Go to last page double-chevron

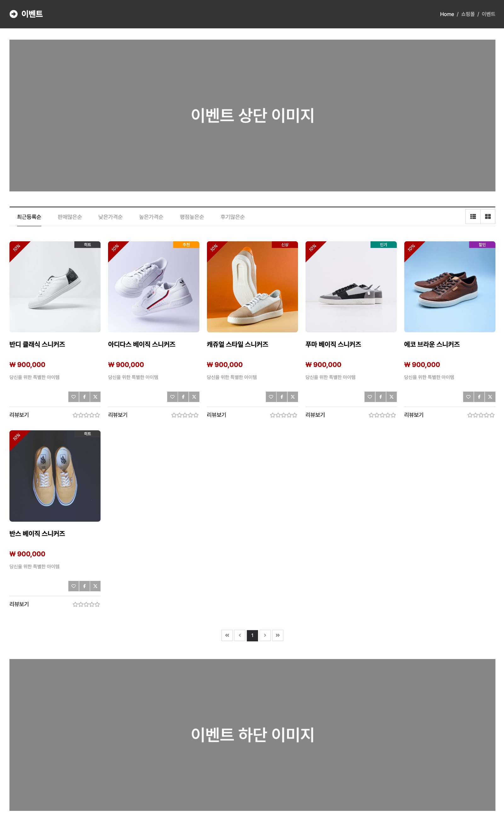click(x=278, y=635)
